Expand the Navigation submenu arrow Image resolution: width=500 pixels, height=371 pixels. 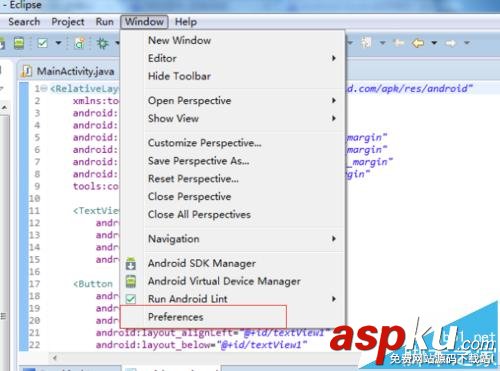click(x=333, y=239)
